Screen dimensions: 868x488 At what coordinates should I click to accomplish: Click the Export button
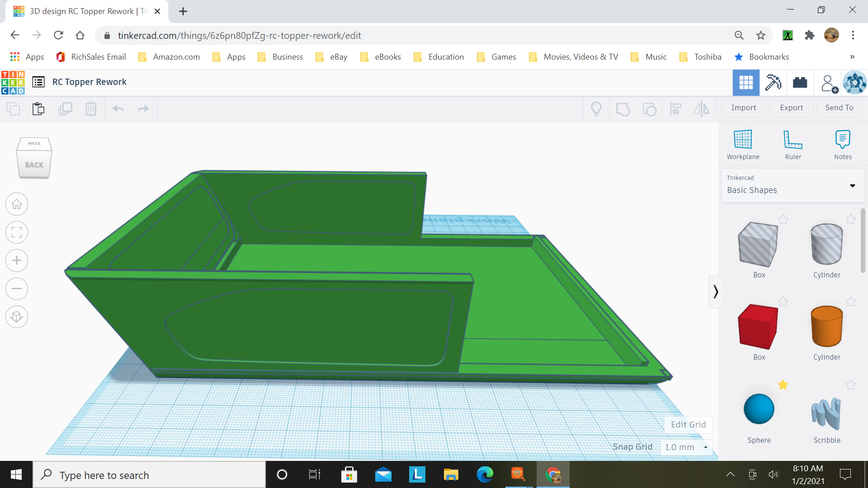click(x=791, y=108)
